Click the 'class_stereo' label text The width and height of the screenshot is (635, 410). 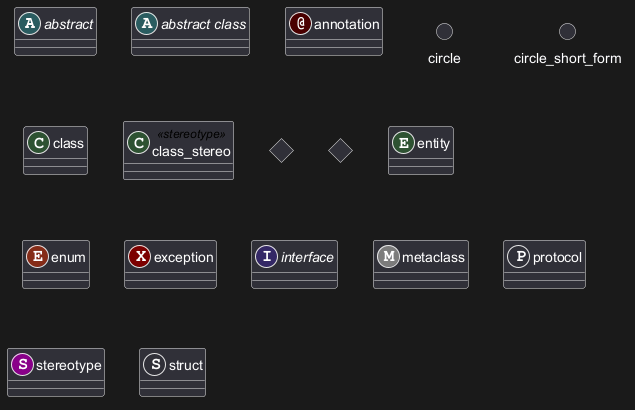click(191, 152)
